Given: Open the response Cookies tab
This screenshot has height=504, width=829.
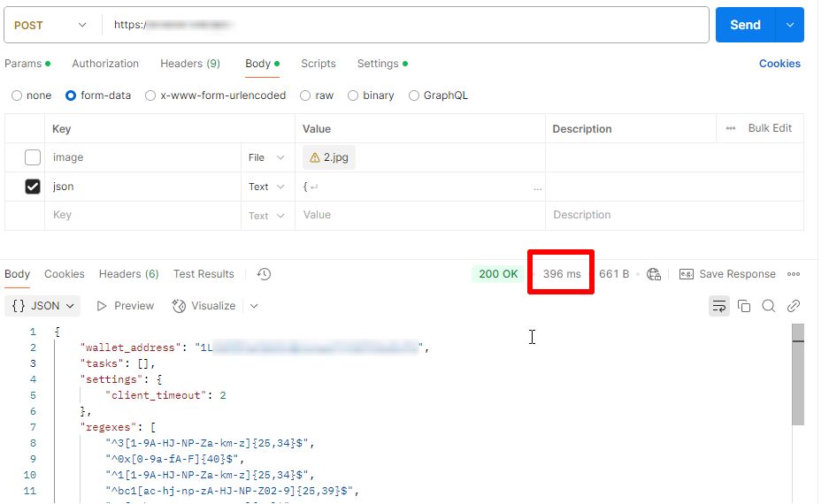Looking at the screenshot, I should coord(65,274).
